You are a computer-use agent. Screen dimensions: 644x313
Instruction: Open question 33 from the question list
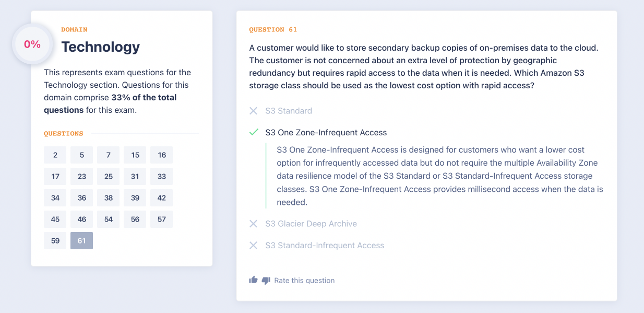click(x=161, y=176)
